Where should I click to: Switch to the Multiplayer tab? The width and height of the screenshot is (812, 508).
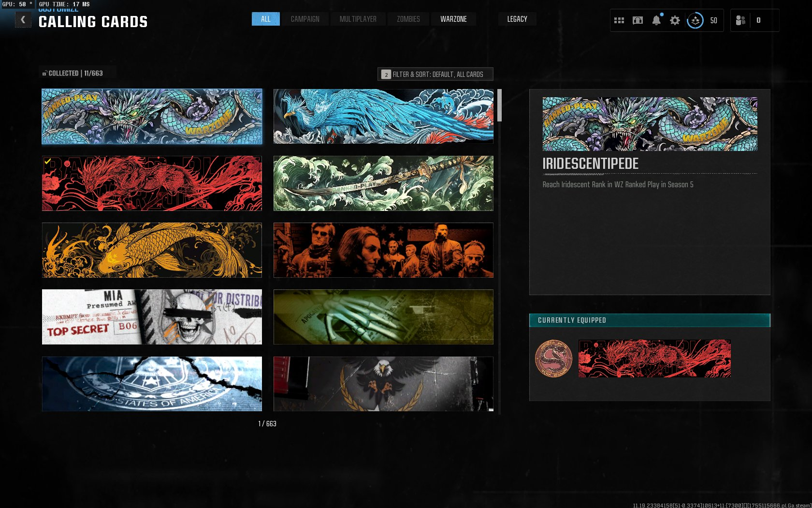(358, 19)
